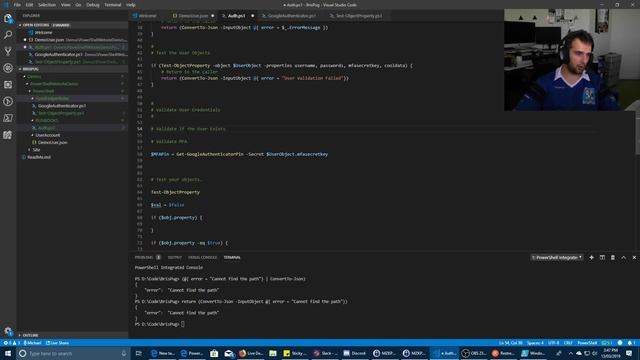The image size is (640, 360).
Task: Show the Output panel tab
Action: [x=175, y=258]
